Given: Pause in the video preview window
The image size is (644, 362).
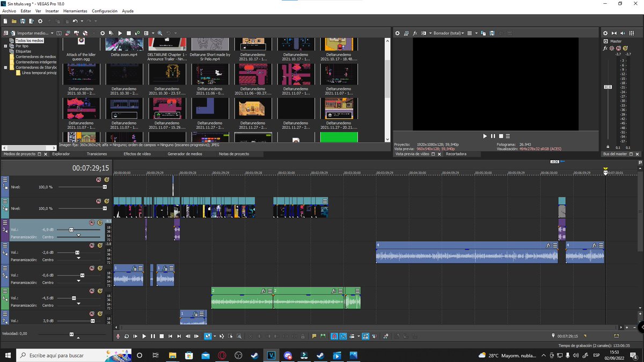Looking at the screenshot, I should tap(493, 136).
